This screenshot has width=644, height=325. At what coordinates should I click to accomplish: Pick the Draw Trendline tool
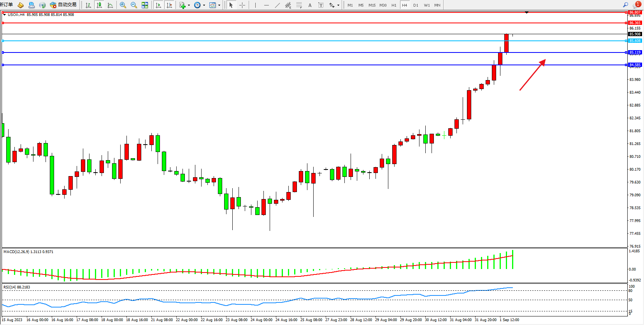tap(277, 5)
